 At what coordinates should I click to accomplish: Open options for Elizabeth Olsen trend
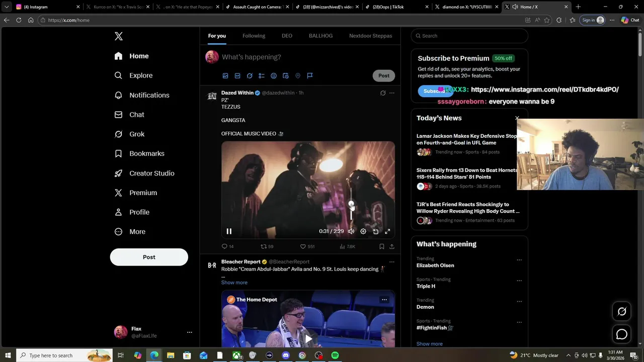coord(519,260)
